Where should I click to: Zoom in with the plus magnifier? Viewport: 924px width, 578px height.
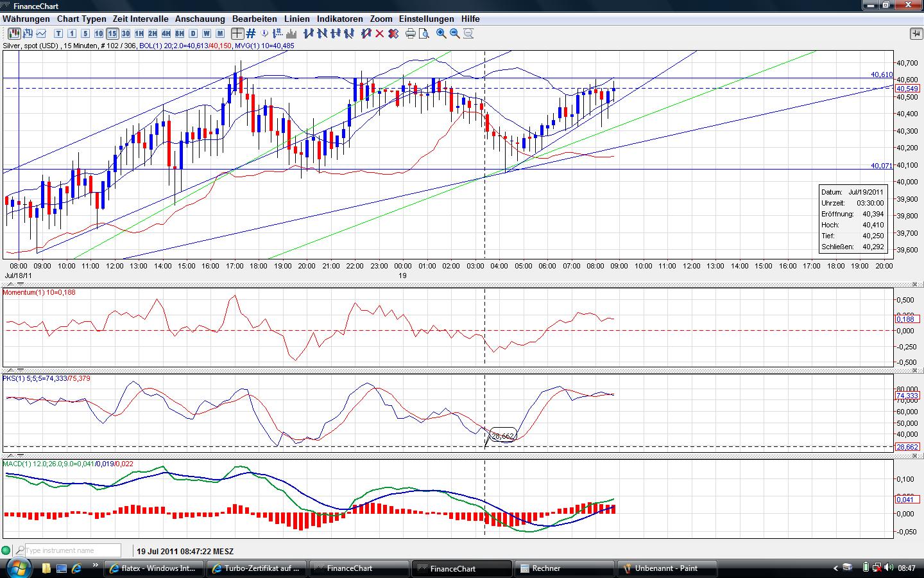[441, 33]
